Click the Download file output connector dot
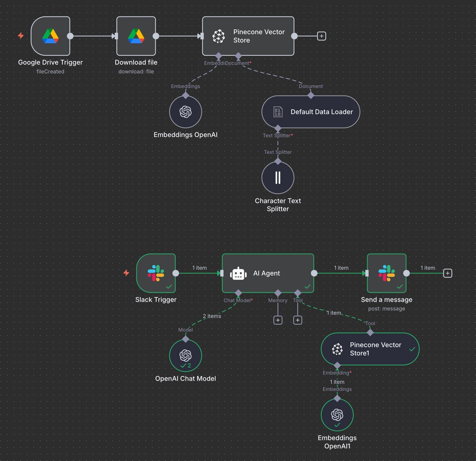Image resolution: width=476 pixels, height=461 pixels. click(x=156, y=36)
